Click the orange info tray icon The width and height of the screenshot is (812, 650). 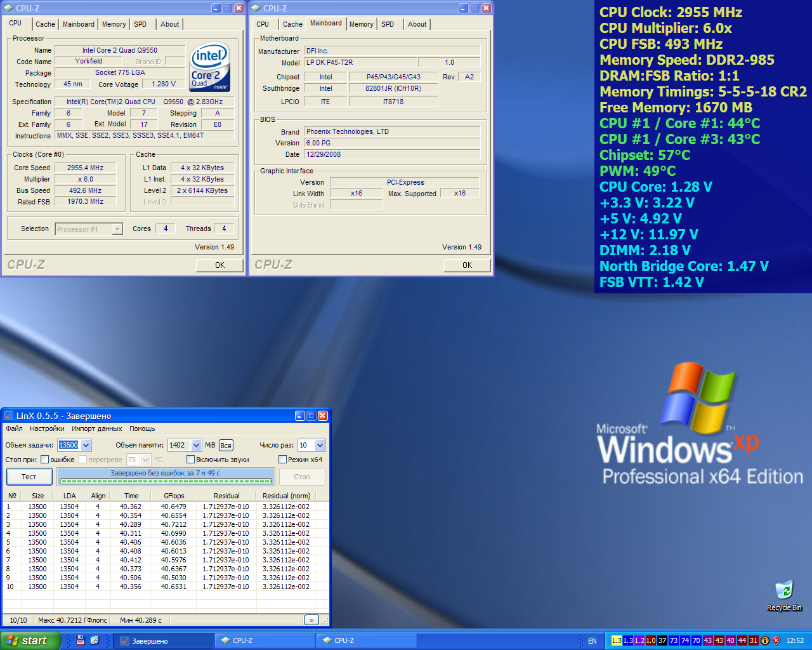point(765,640)
